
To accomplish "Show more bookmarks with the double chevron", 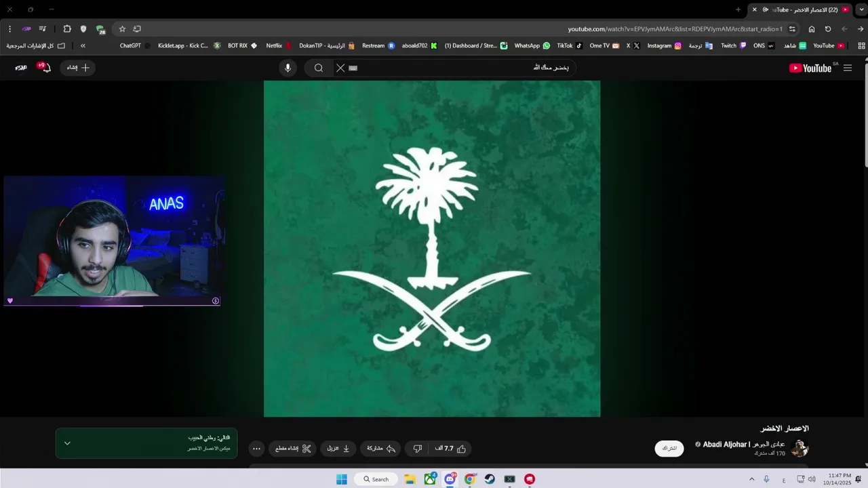I will point(83,46).
